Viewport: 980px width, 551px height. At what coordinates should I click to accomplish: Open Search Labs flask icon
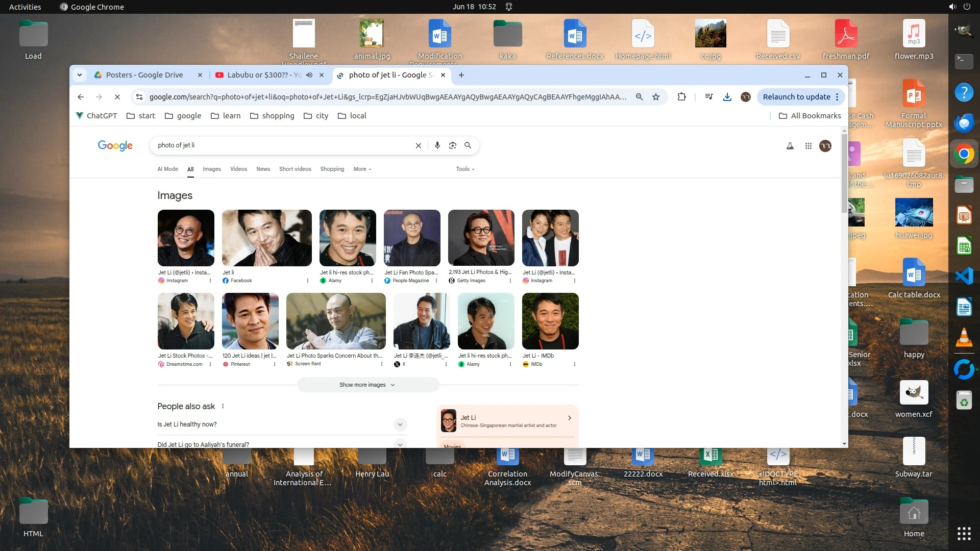[790, 146]
